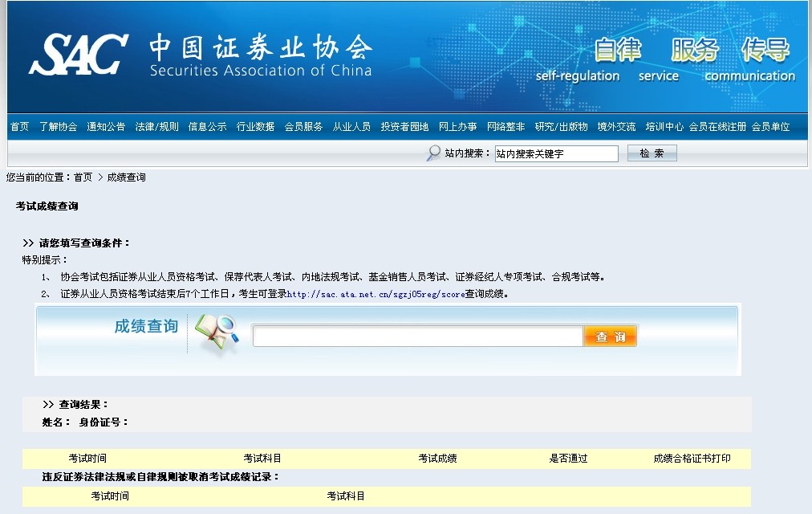Click the magnifier icon beside 站内搜索
Viewport: 812px width, 514px height.
click(x=433, y=153)
